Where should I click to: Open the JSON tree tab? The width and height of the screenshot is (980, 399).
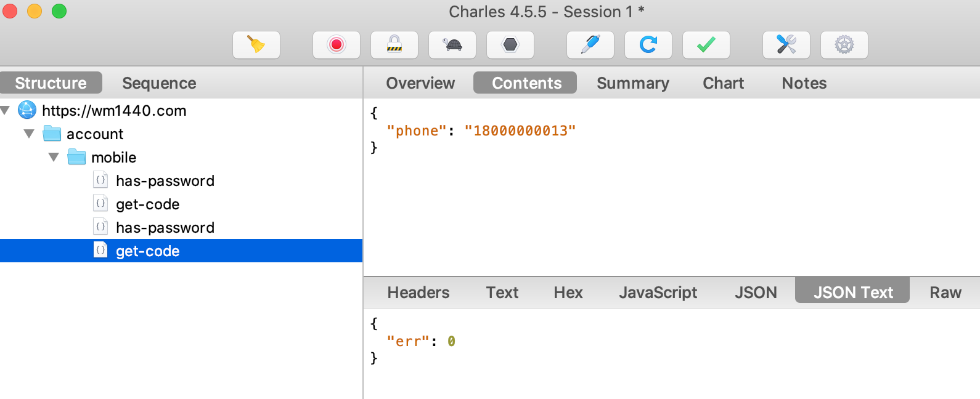756,292
